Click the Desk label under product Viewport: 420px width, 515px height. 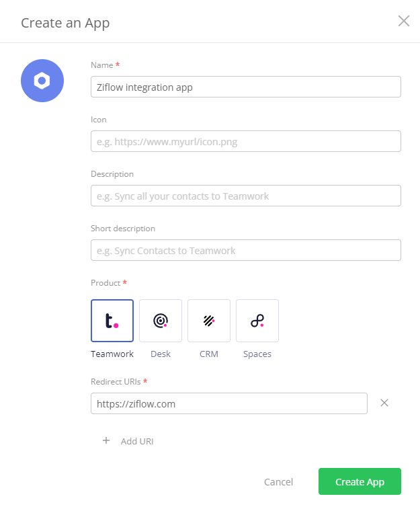click(161, 354)
